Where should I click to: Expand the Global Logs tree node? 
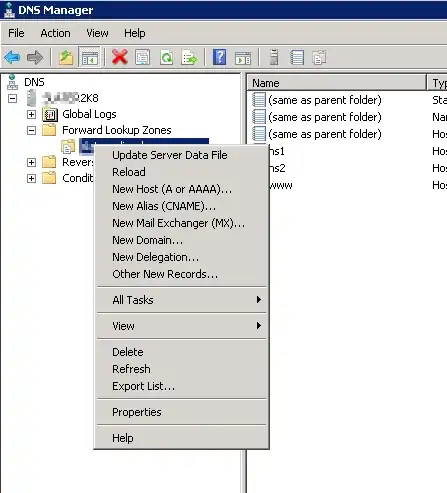(31, 114)
